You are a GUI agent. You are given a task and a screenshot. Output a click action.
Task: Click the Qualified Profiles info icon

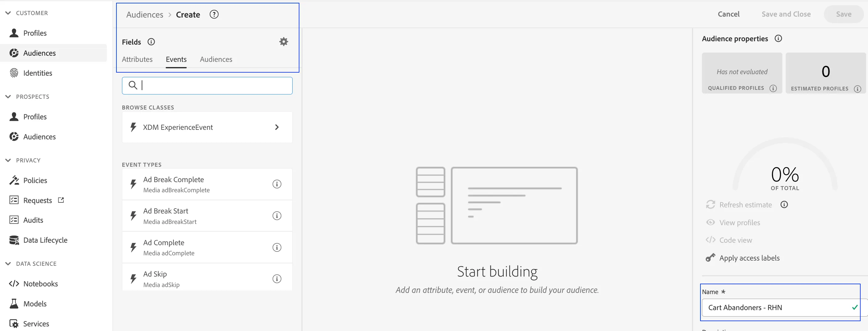[773, 88]
